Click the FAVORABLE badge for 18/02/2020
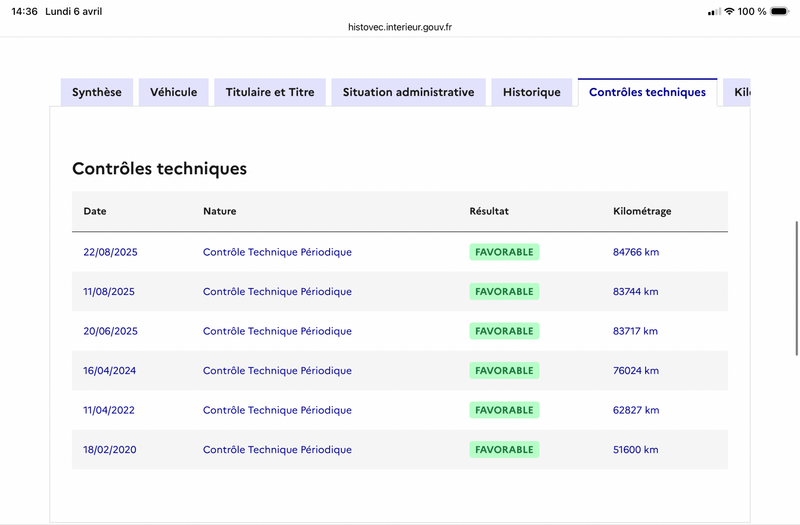Screen dimensions: 800x525 504,449
